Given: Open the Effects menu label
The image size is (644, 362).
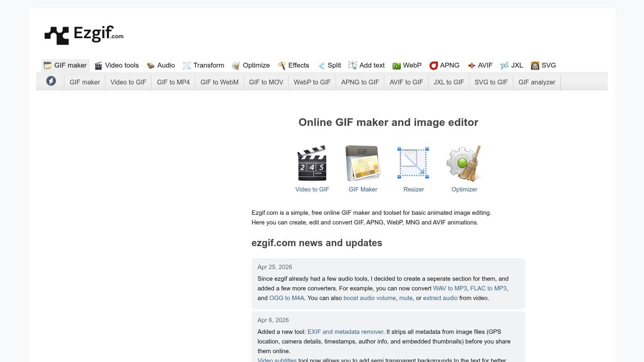Looking at the screenshot, I should tap(299, 65).
